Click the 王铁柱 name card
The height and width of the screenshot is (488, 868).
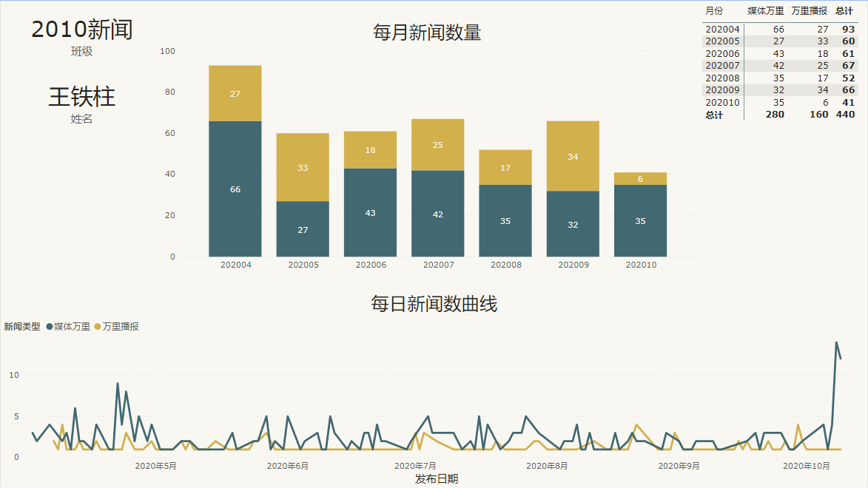(82, 97)
